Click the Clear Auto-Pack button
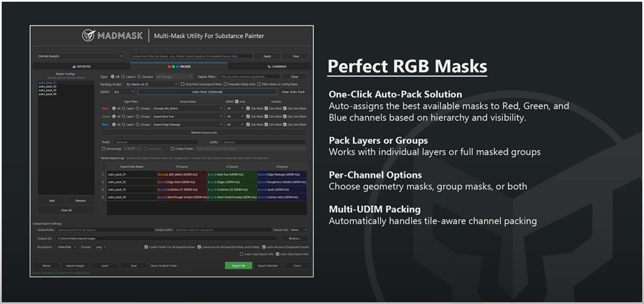This screenshot has height=304, width=644. [293, 92]
